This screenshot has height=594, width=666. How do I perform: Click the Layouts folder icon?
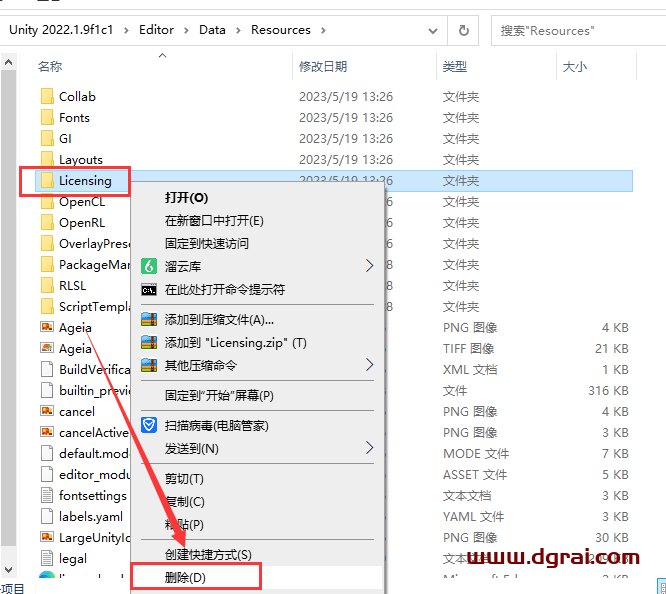47,159
